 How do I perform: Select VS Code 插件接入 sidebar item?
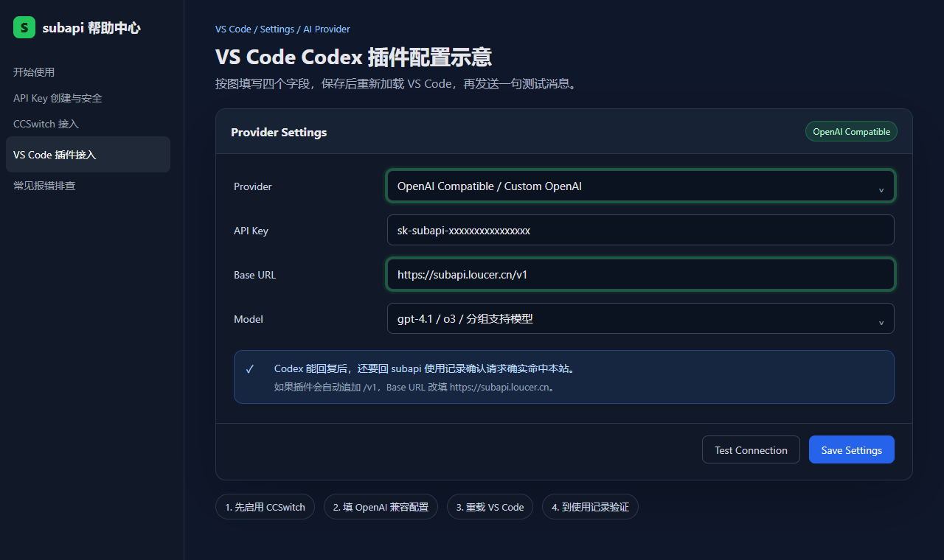(88, 155)
